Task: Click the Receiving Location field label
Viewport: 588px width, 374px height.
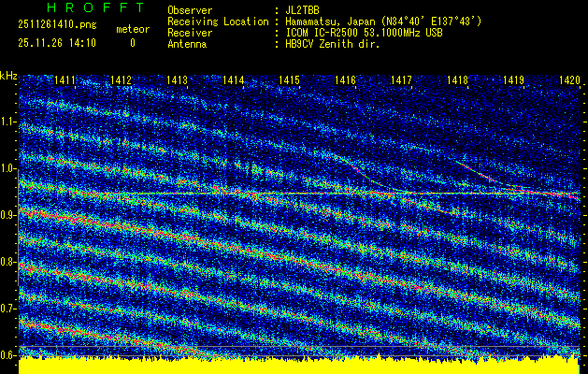Action: click(218, 21)
